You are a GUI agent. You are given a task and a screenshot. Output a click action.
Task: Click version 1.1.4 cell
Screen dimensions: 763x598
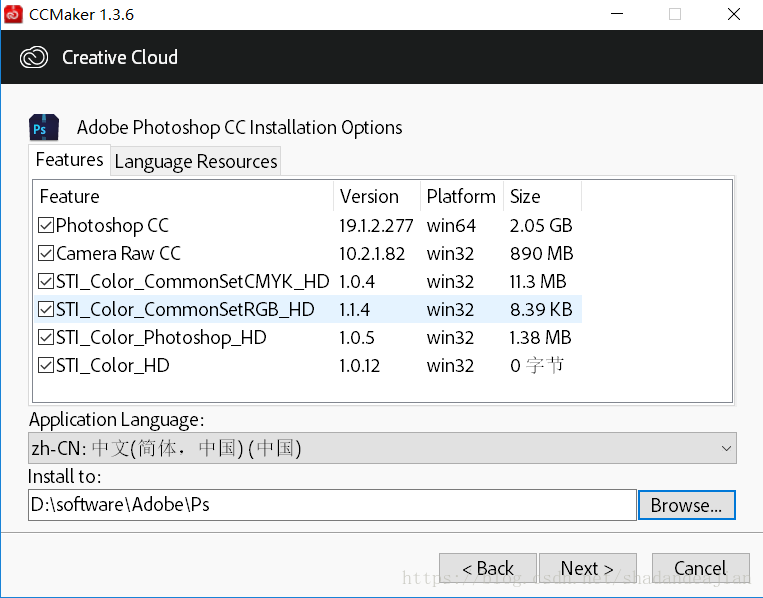(354, 309)
